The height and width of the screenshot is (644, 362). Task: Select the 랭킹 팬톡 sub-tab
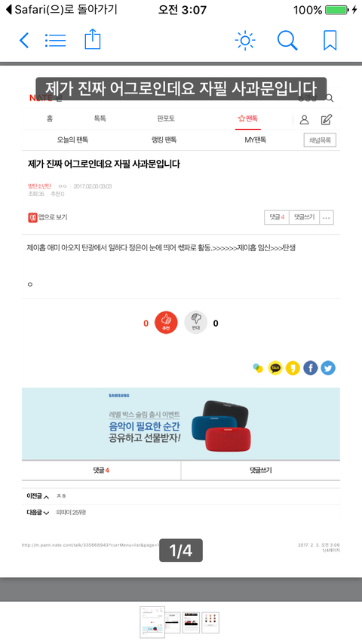point(164,140)
